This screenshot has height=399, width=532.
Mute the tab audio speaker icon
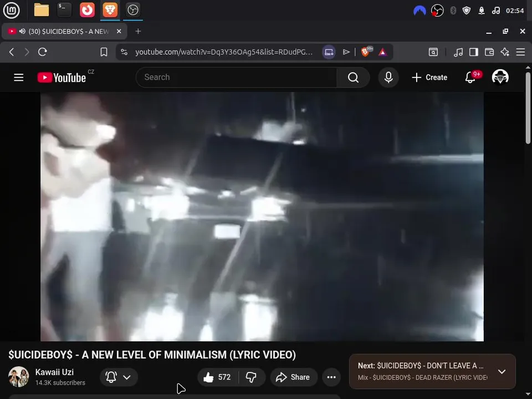22,31
